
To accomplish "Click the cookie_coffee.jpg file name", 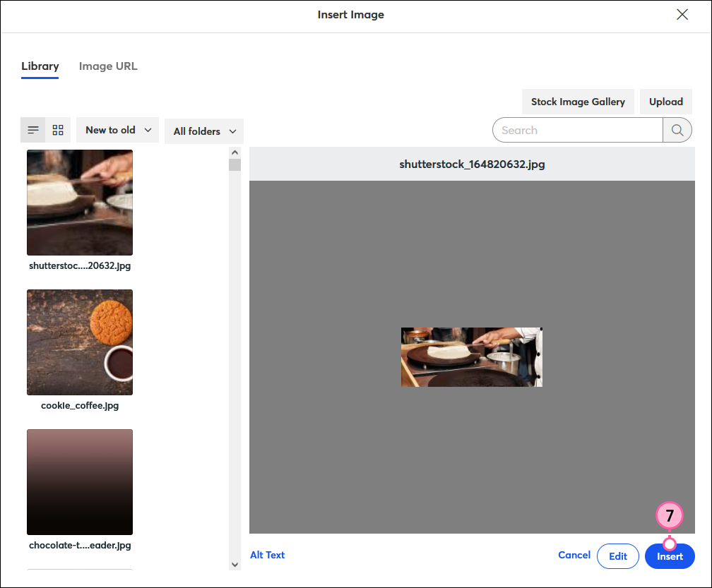I will pyautogui.click(x=80, y=406).
